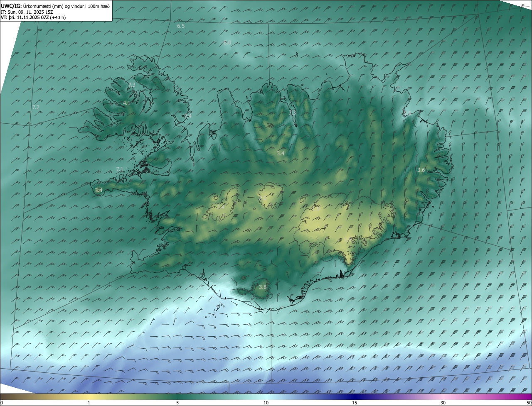Viewport: 532px width, 406px height.
Task: Click the '6.5' value label on the map
Action: [181, 26]
